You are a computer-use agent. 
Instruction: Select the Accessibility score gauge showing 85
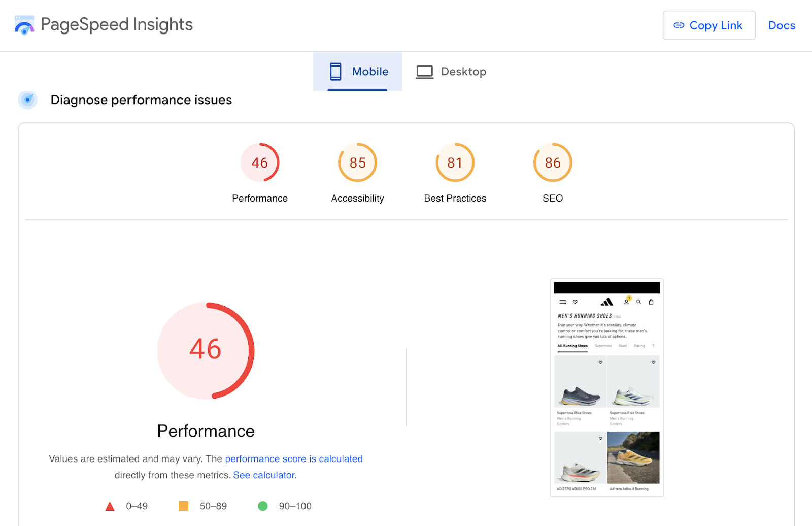tap(357, 162)
